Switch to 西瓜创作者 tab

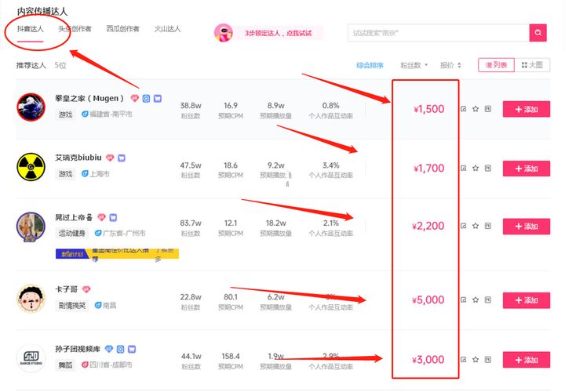point(122,29)
